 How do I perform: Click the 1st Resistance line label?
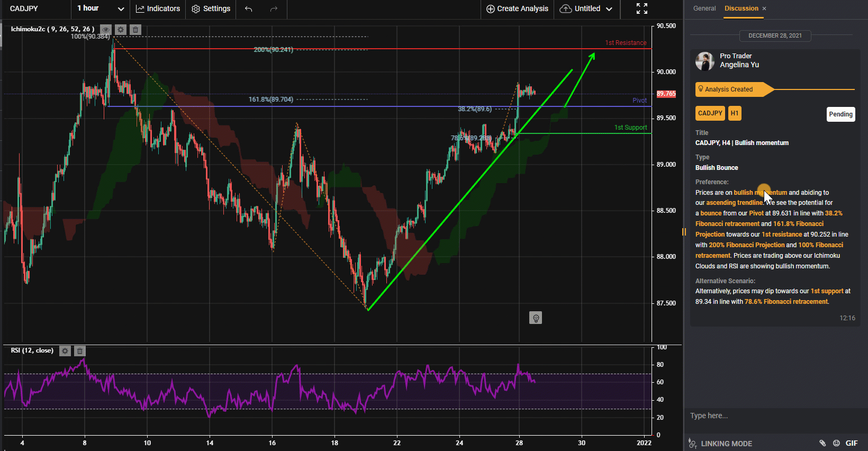[626, 43]
